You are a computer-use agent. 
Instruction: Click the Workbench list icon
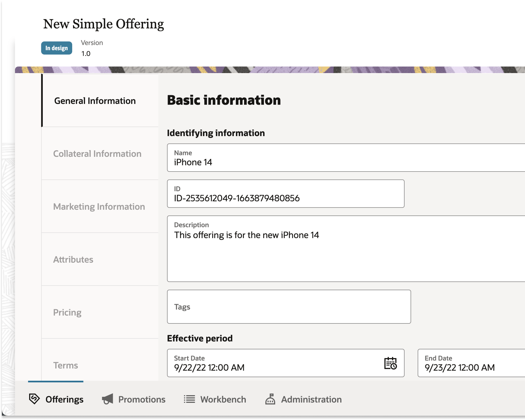[189, 399]
